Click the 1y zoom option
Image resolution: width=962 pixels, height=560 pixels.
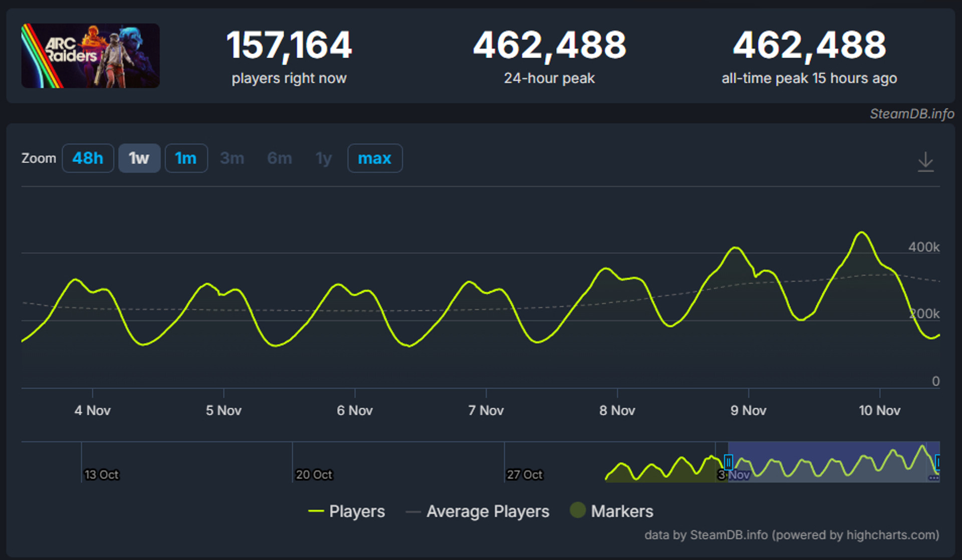pyautogui.click(x=324, y=159)
